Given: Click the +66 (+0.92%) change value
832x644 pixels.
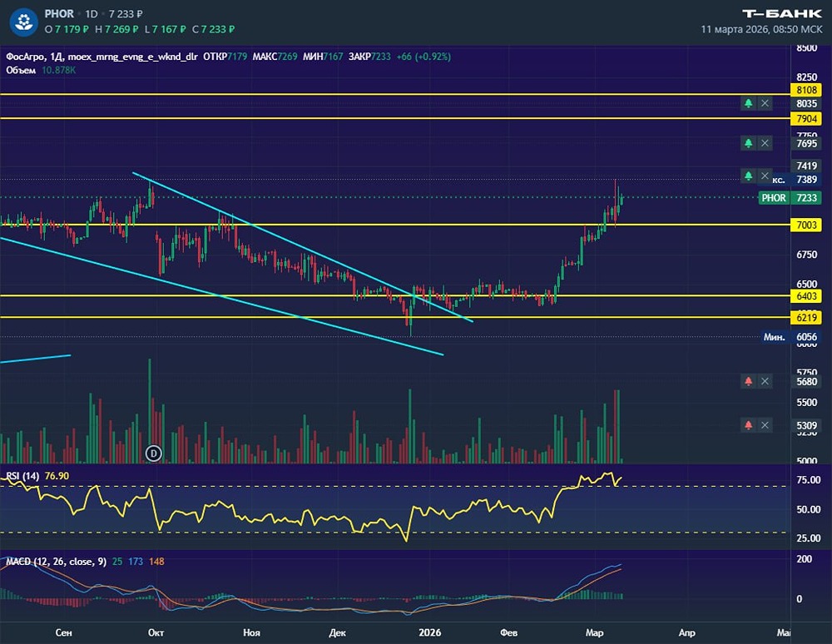Looking at the screenshot, I should tap(423, 57).
